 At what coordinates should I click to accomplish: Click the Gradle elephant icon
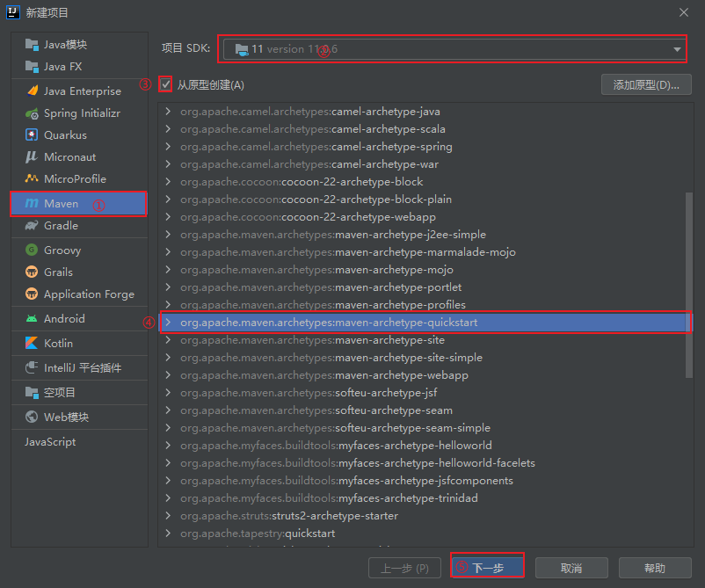pyautogui.click(x=32, y=225)
